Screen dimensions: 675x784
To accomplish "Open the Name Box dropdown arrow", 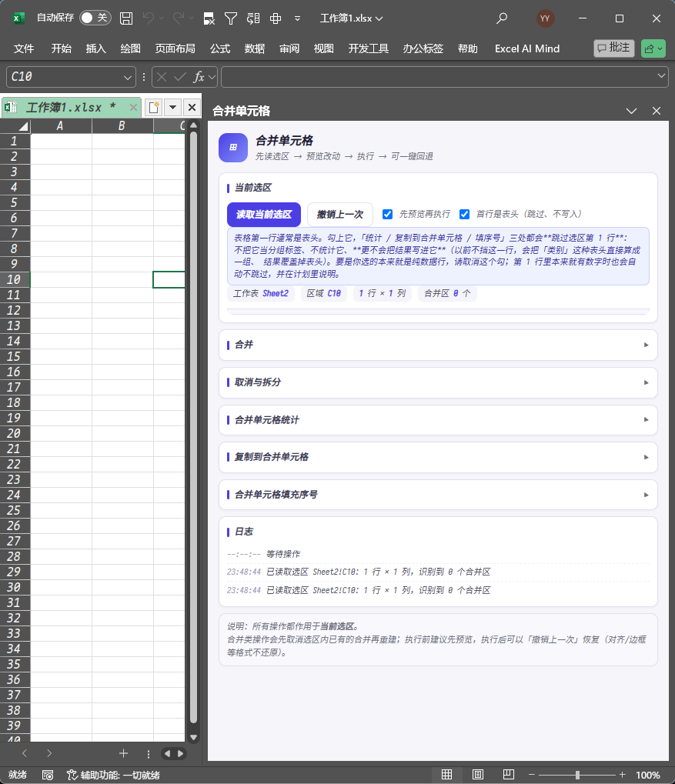I will pyautogui.click(x=128, y=77).
